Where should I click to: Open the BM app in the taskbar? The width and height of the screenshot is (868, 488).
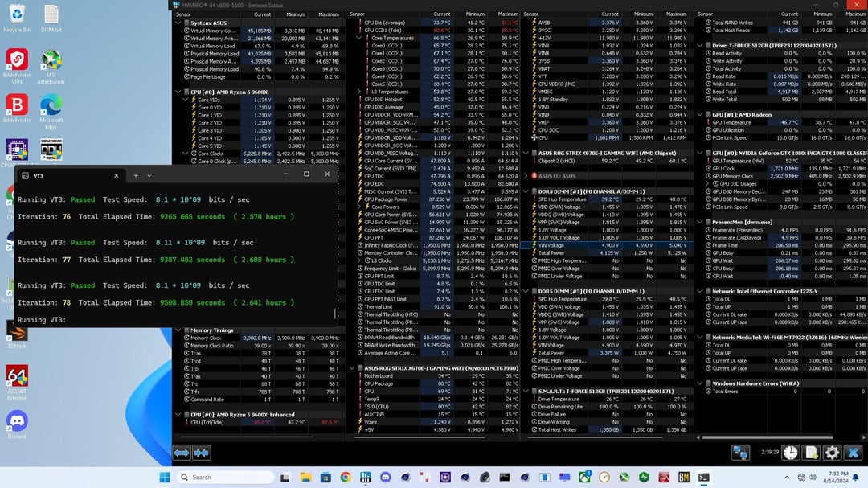tap(684, 477)
